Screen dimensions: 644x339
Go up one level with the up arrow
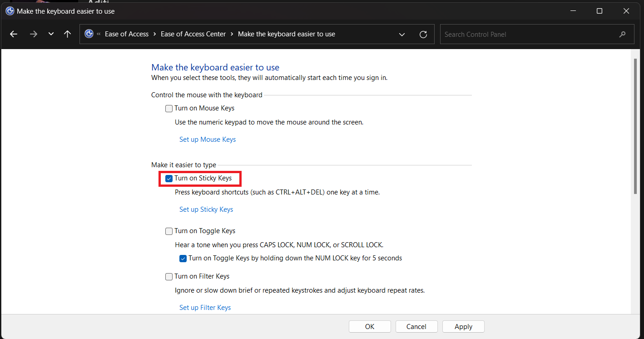(68, 34)
